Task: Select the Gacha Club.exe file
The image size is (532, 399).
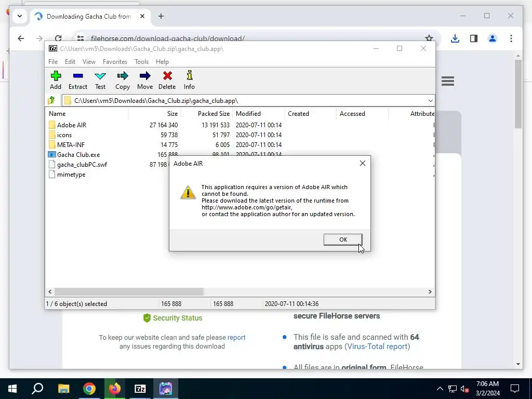Action: [74, 154]
